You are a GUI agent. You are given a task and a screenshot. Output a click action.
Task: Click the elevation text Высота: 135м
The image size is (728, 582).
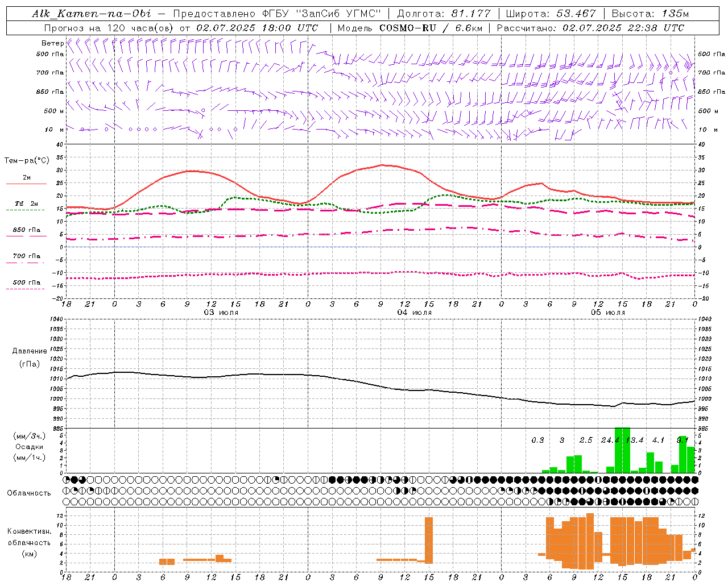pyautogui.click(x=650, y=14)
